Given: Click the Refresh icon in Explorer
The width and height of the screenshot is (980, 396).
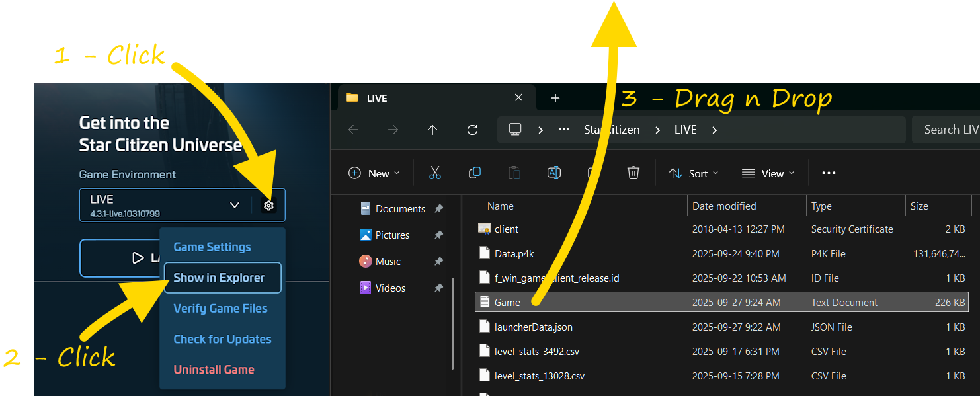Looking at the screenshot, I should tap(472, 130).
